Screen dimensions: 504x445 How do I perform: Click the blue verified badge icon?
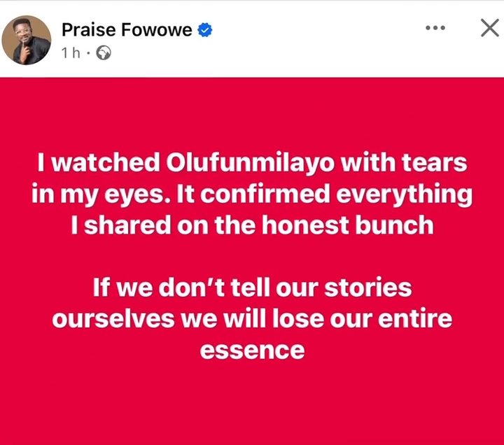pyautogui.click(x=204, y=30)
